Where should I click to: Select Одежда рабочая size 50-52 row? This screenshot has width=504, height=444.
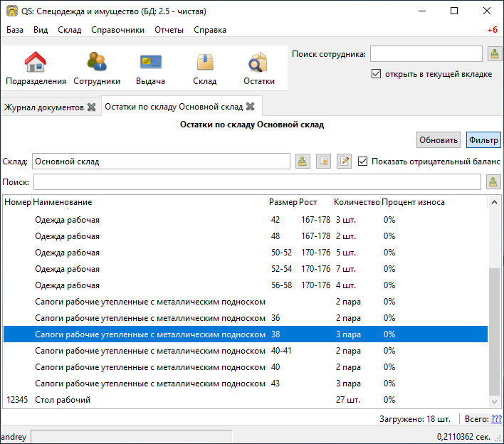246,253
